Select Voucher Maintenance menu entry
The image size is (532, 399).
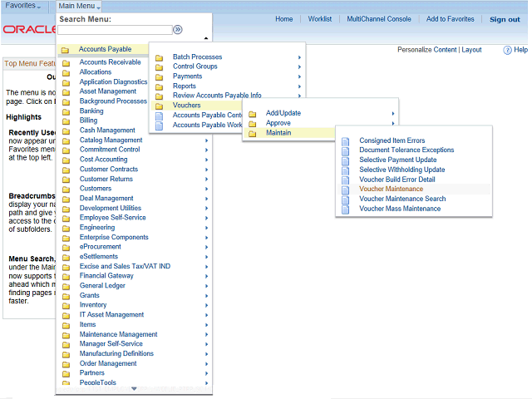pos(392,189)
